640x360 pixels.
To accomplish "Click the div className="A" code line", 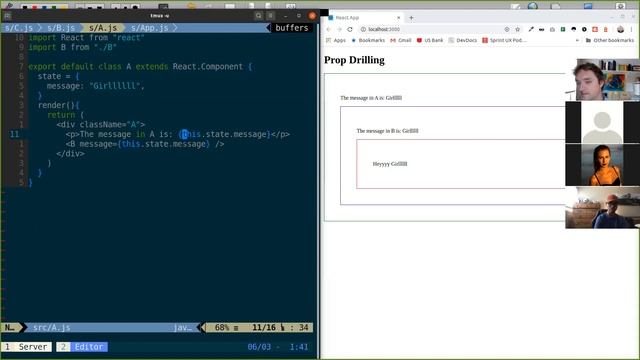I will click(101, 124).
